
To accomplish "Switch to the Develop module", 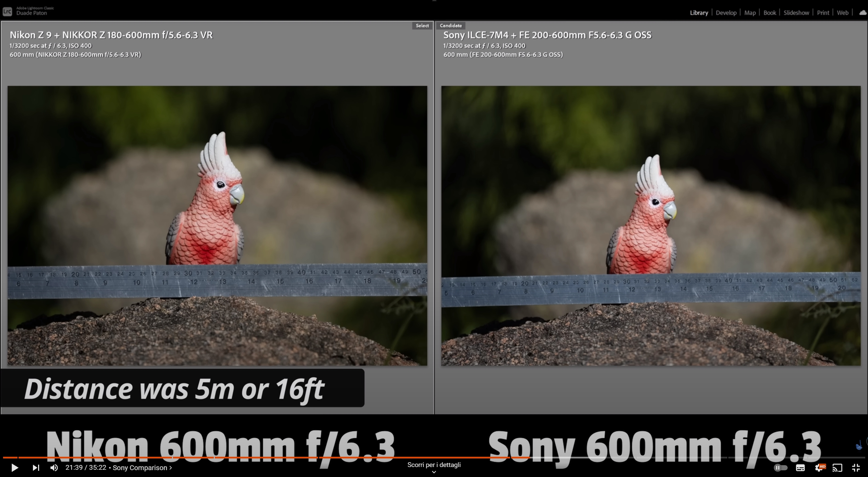I will [x=726, y=13].
